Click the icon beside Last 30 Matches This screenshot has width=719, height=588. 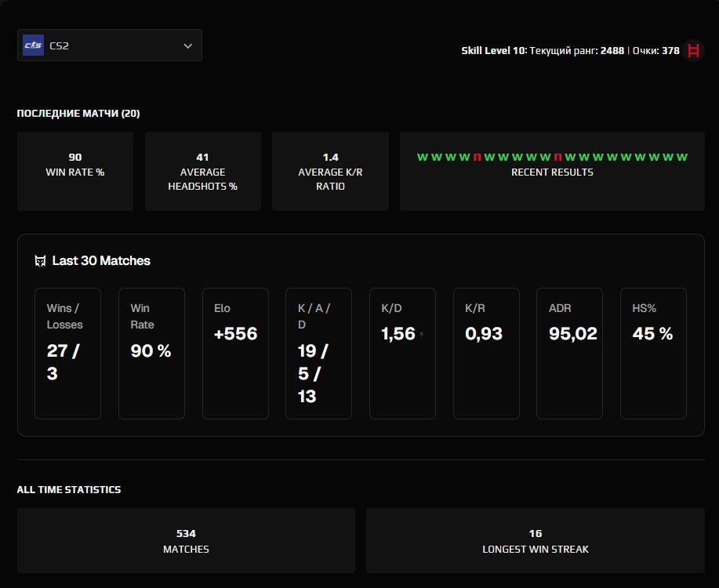point(41,261)
